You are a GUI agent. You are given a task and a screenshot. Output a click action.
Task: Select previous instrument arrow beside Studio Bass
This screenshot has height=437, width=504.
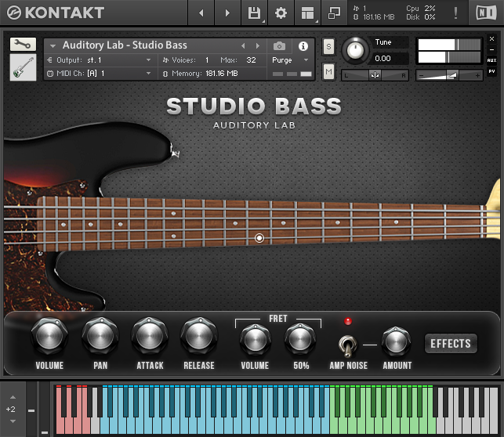click(243, 46)
